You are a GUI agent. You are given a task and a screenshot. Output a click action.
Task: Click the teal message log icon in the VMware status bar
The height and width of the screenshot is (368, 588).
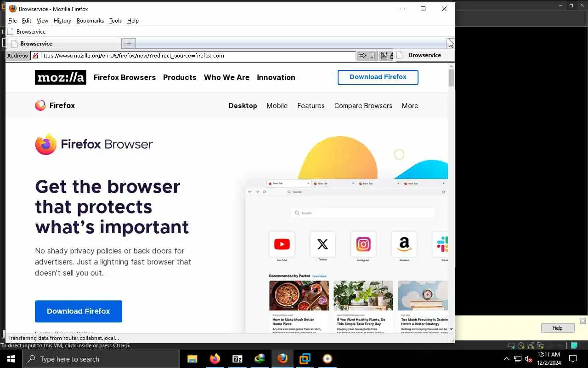(574, 345)
